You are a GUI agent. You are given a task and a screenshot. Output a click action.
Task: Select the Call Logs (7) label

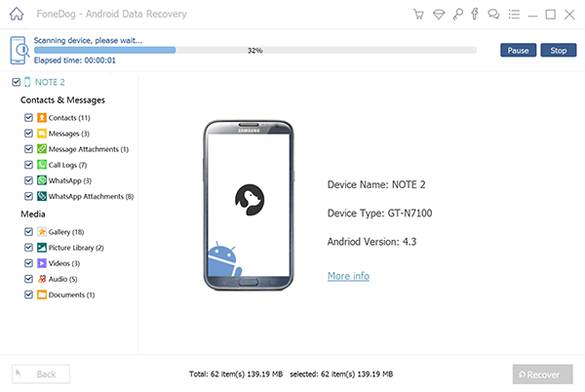click(x=67, y=165)
